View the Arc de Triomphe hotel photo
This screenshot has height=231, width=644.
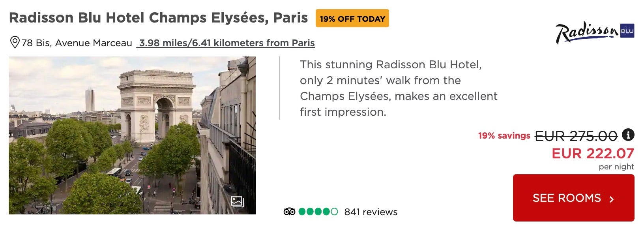coord(132,135)
